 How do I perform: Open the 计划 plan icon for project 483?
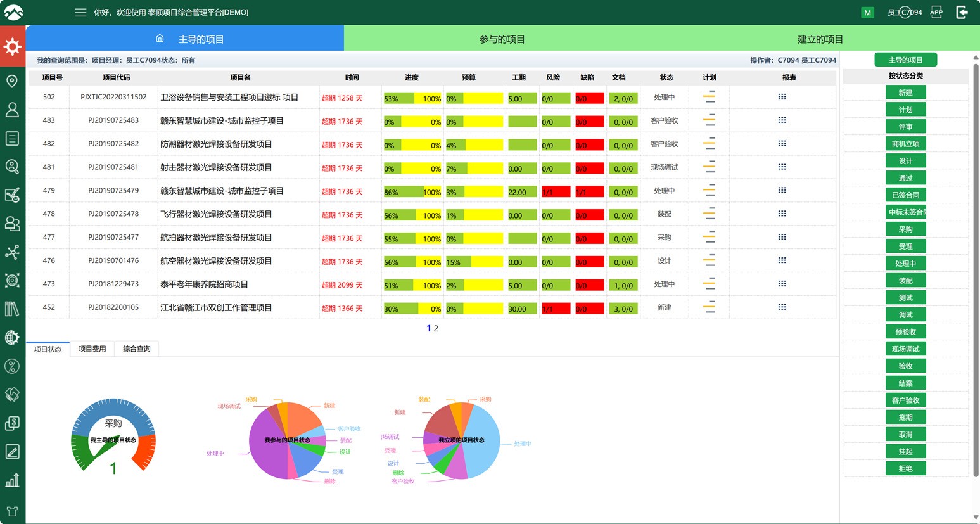pos(709,120)
